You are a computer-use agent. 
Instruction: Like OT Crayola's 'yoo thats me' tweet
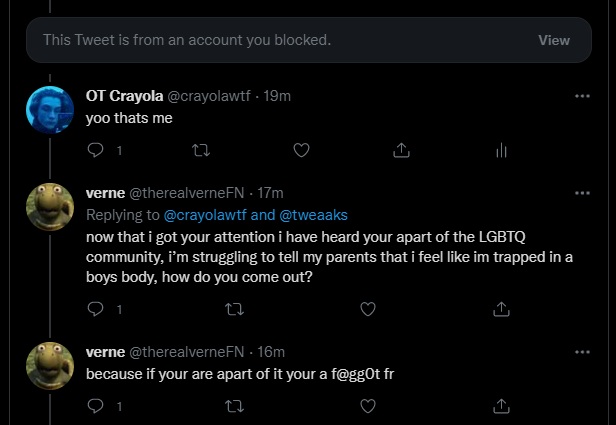click(300, 150)
